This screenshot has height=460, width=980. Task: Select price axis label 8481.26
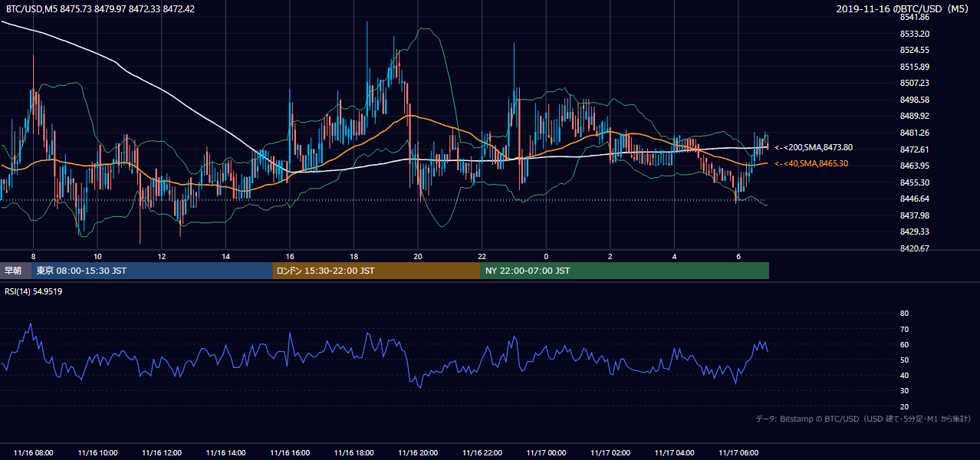(915, 133)
